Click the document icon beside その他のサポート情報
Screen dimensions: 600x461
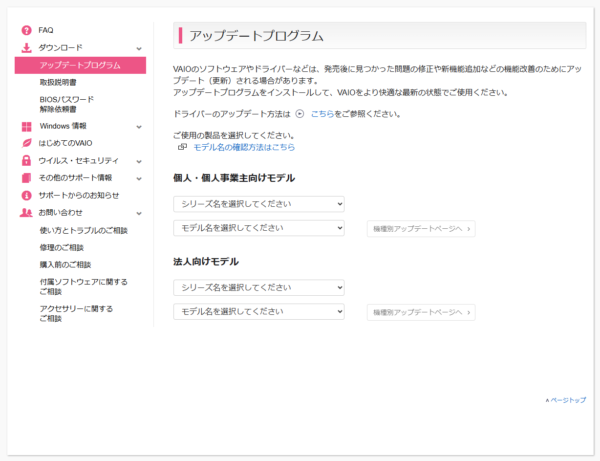pyautogui.click(x=26, y=178)
